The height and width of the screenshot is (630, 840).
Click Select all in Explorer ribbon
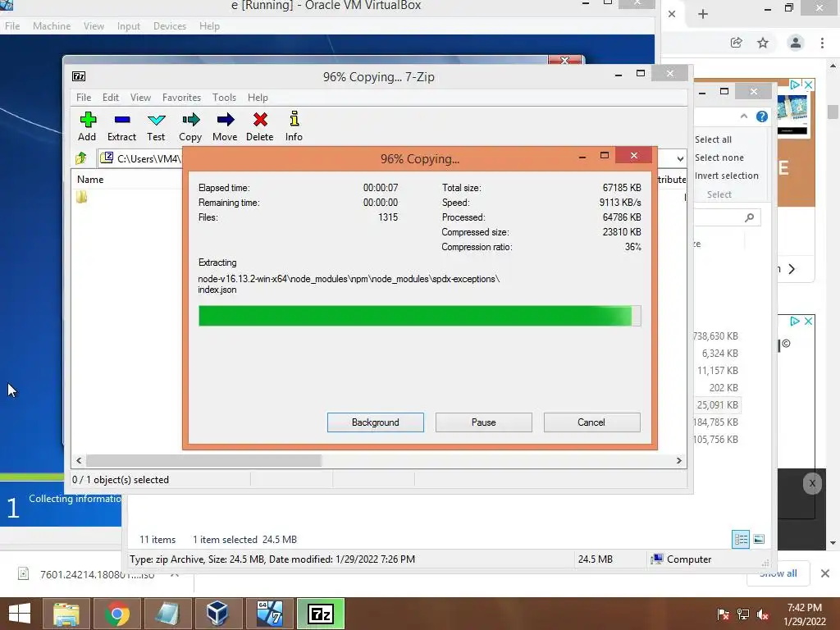[x=713, y=139]
